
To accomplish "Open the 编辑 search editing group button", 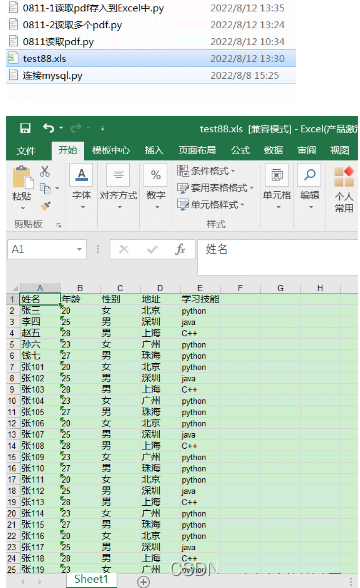I will (x=310, y=186).
